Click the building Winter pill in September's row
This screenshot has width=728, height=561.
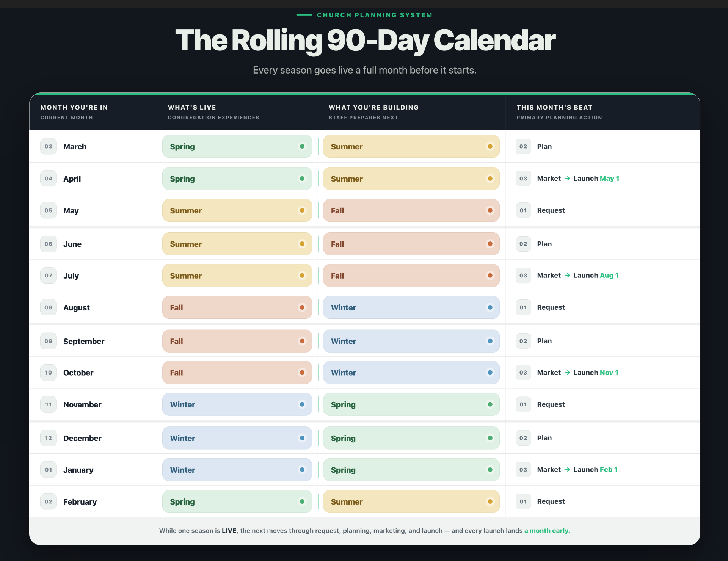point(411,341)
